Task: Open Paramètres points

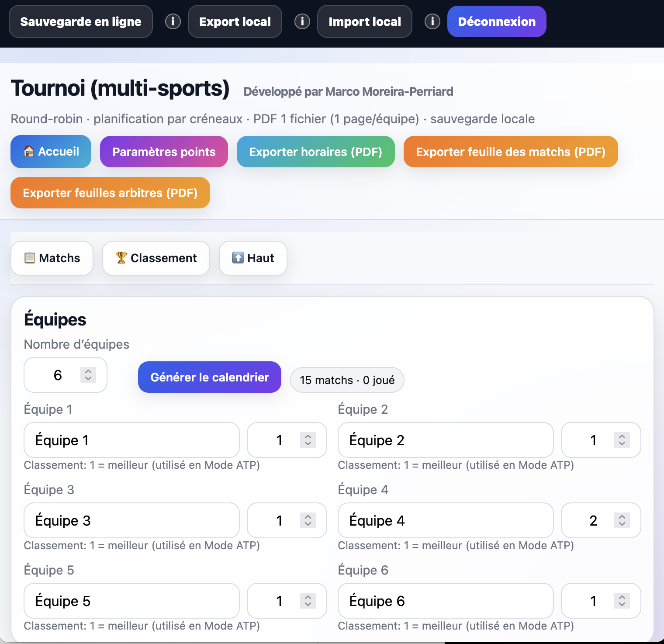Action: point(163,152)
